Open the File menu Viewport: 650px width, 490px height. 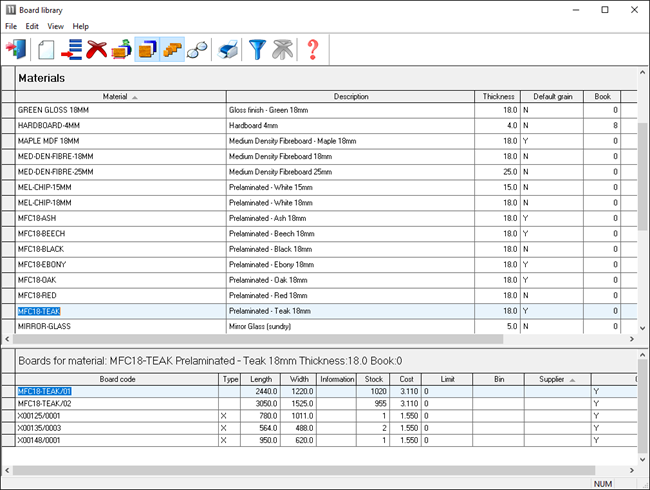click(x=11, y=26)
